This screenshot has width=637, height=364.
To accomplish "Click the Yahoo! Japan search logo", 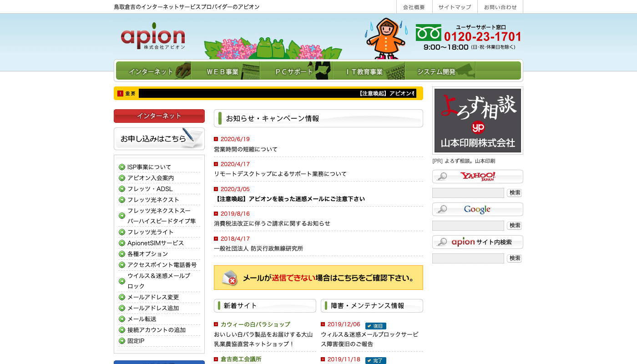I will [477, 177].
